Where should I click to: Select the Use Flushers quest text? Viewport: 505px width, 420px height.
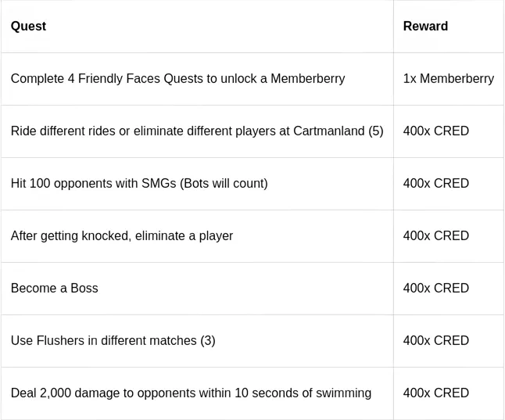[113, 341]
